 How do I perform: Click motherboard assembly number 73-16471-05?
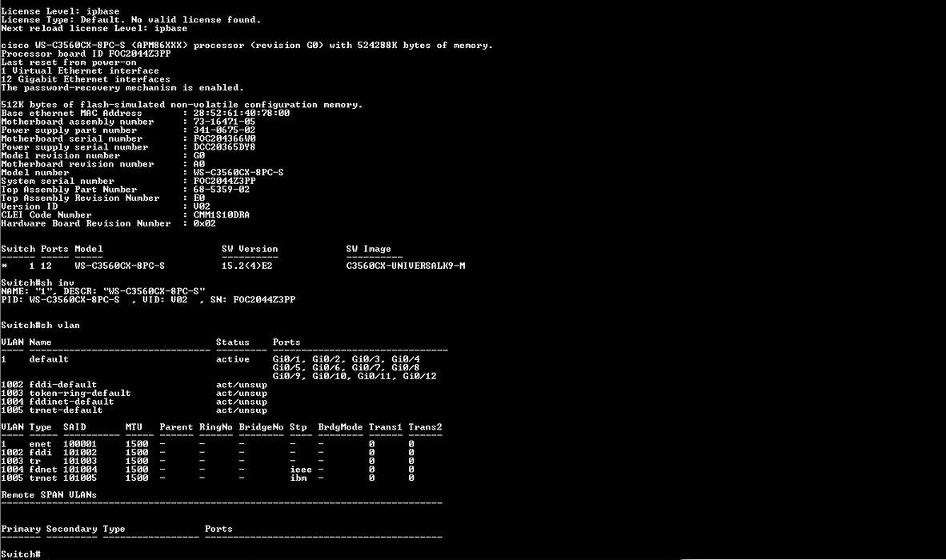(x=224, y=122)
